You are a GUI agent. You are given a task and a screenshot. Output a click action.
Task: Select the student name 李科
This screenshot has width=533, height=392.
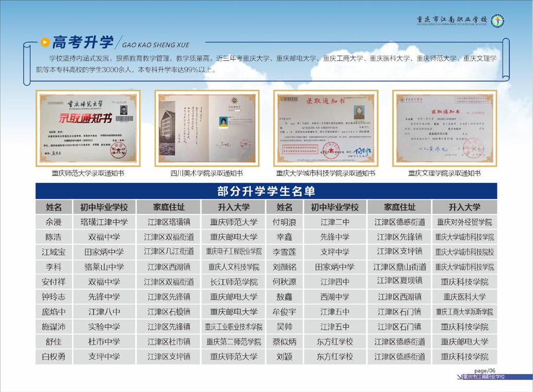pyautogui.click(x=54, y=267)
